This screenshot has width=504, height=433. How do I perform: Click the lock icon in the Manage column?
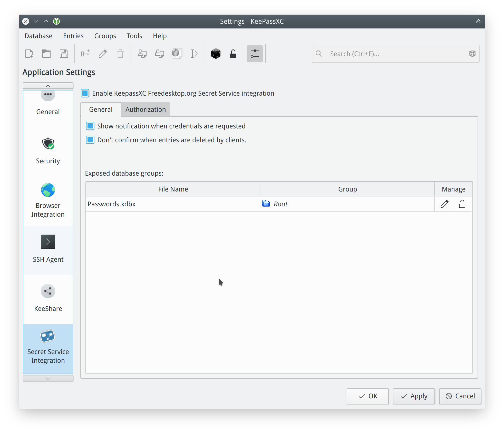(x=462, y=204)
